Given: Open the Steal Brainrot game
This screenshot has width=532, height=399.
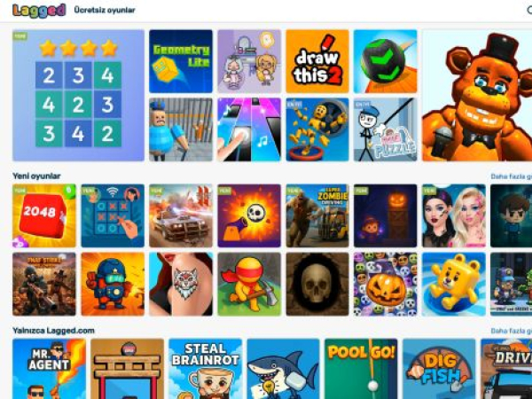Looking at the screenshot, I should coord(206,369).
